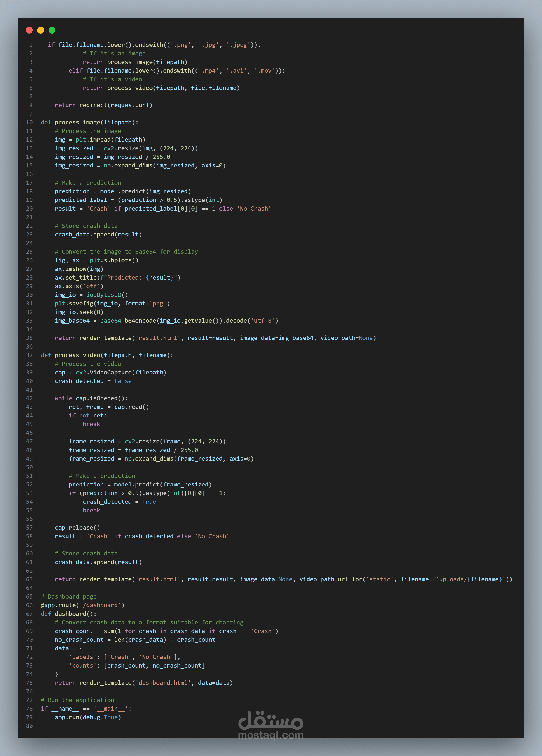Click the app.run(debug=True) line
Image resolution: width=542 pixels, height=756 pixels.
[x=88, y=717]
